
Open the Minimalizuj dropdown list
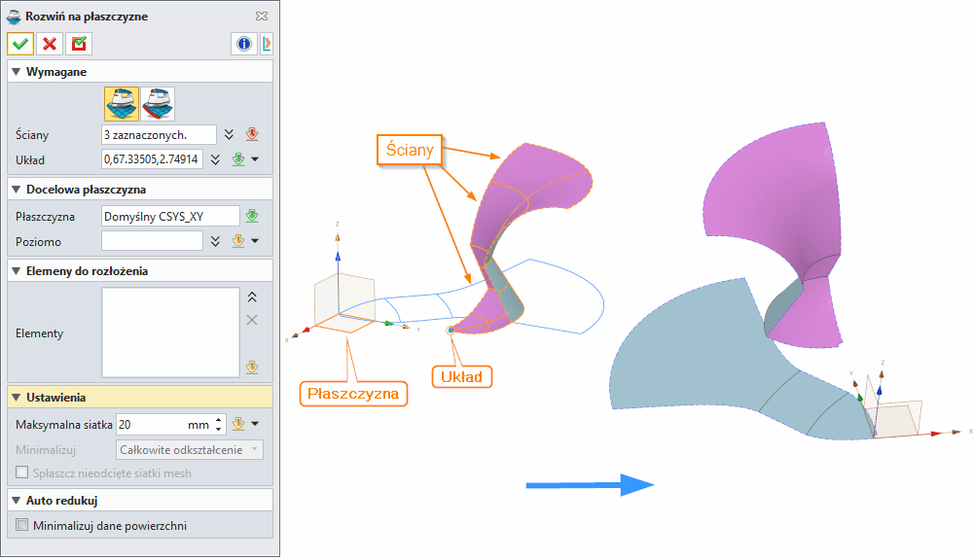(189, 449)
